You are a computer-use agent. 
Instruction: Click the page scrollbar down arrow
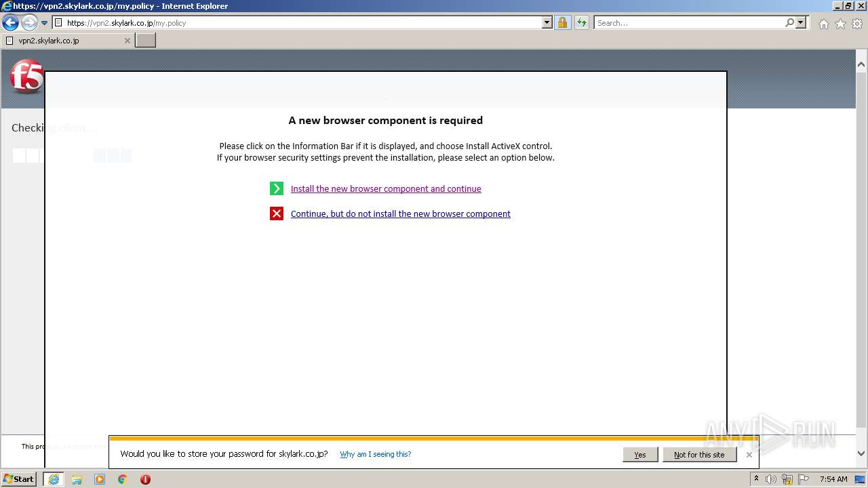point(861,453)
